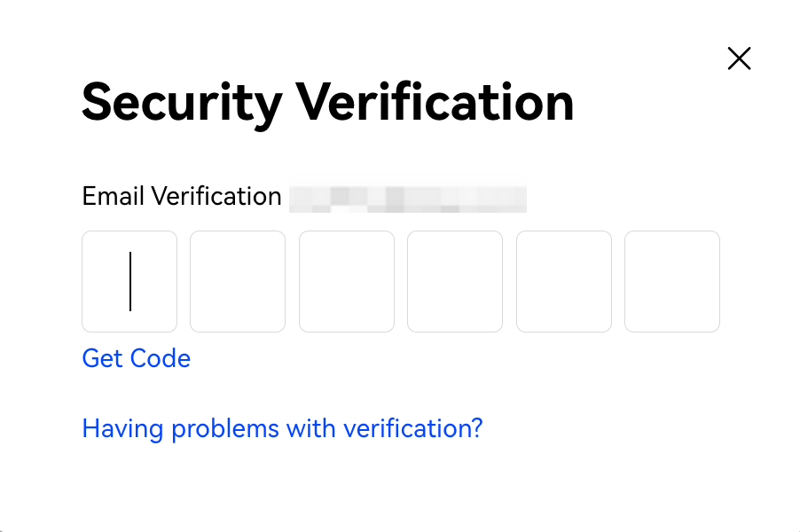Open Having problems with verification link

(282, 429)
